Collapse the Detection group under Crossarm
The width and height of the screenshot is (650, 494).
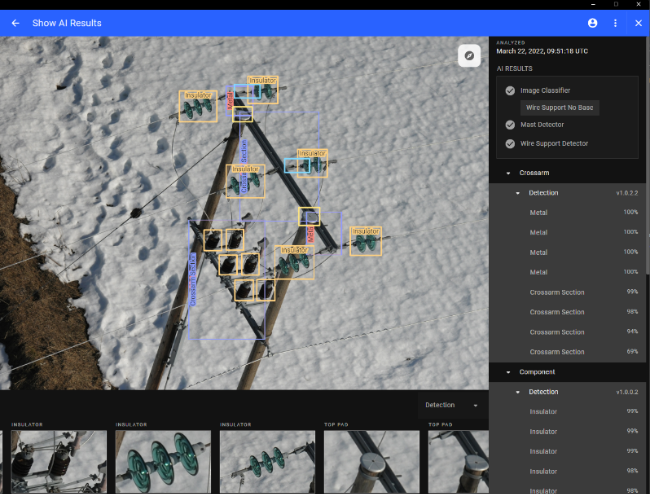click(x=517, y=193)
